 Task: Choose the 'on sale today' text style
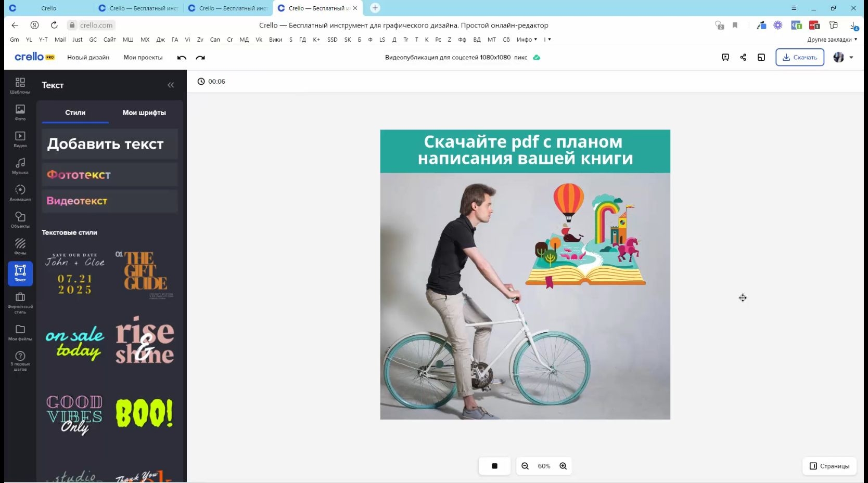click(75, 343)
